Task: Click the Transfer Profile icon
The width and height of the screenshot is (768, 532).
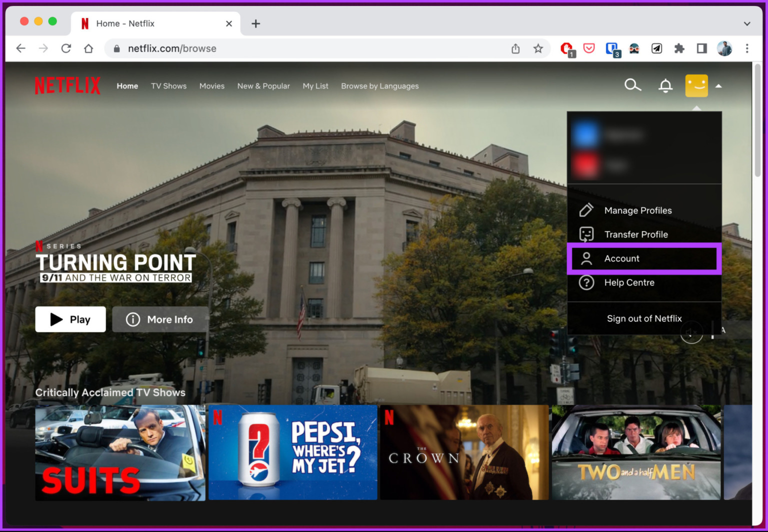Action: coord(586,234)
